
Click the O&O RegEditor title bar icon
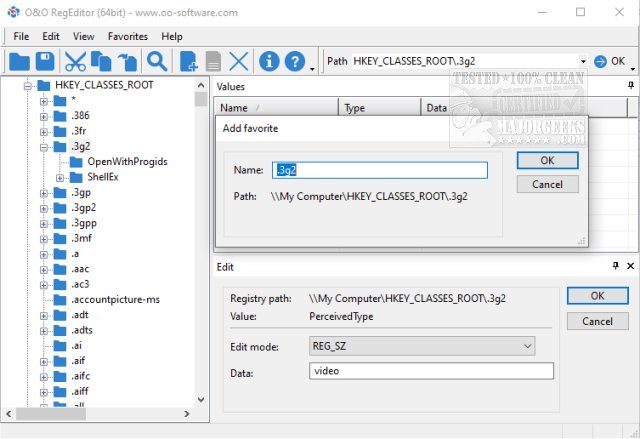tap(13, 12)
